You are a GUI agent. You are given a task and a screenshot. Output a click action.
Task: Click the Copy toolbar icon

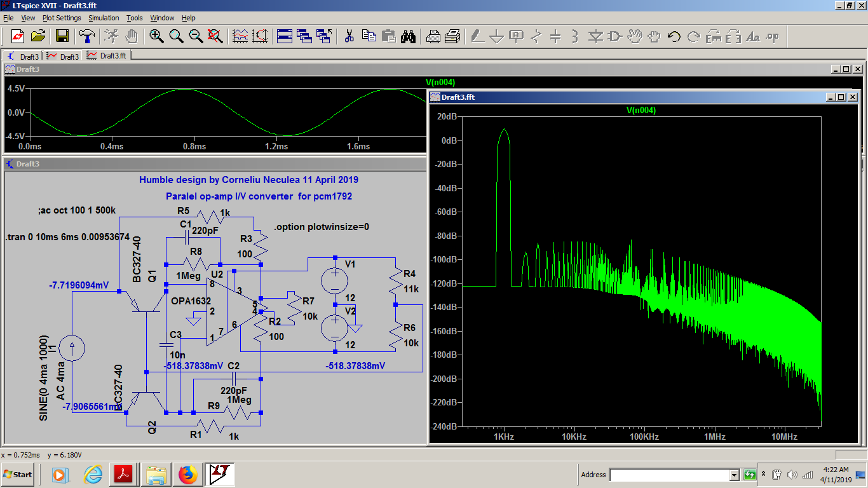pyautogui.click(x=369, y=36)
